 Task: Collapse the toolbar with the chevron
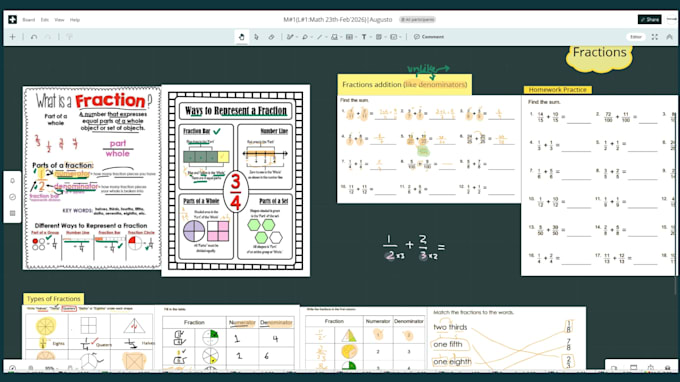[670, 37]
